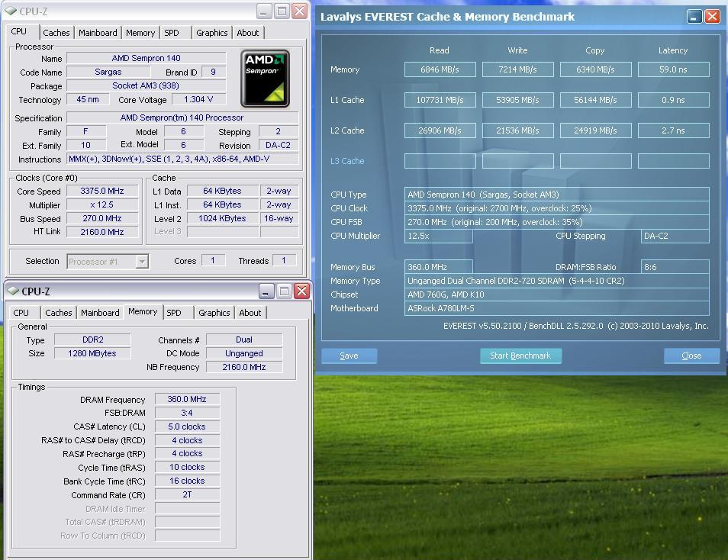Select Memory tab in upper CPU-Z
Screen dimensions: 728x560
point(140,33)
